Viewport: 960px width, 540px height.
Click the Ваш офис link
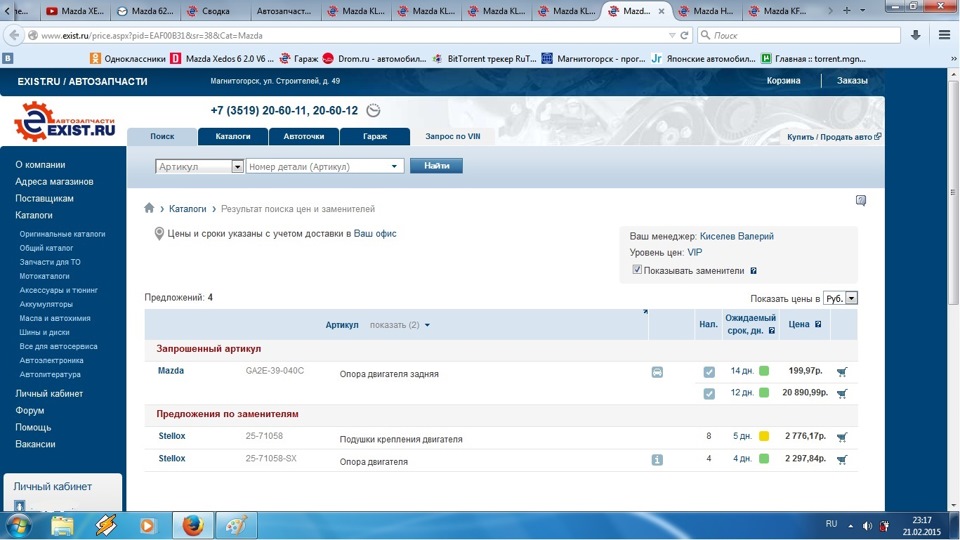pos(375,234)
